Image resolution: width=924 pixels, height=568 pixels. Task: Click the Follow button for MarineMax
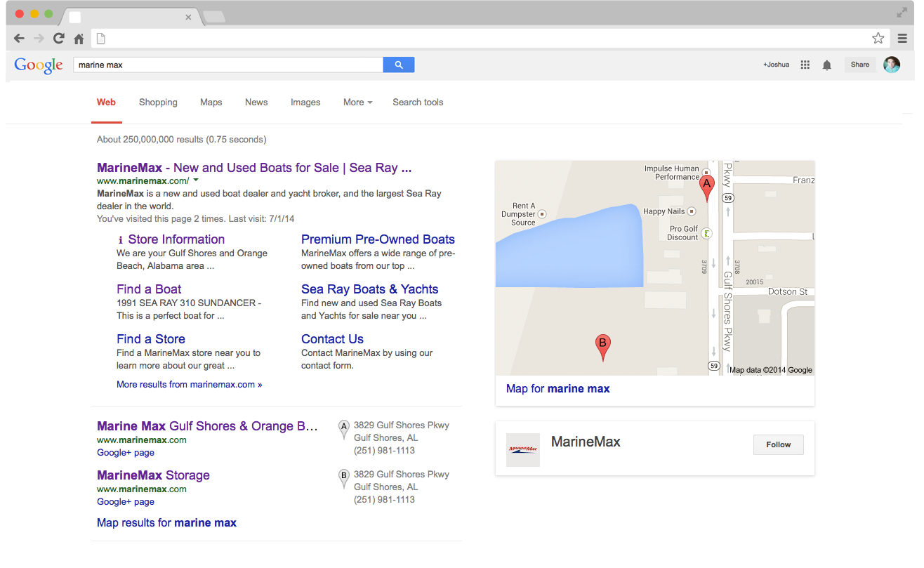pyautogui.click(x=779, y=444)
